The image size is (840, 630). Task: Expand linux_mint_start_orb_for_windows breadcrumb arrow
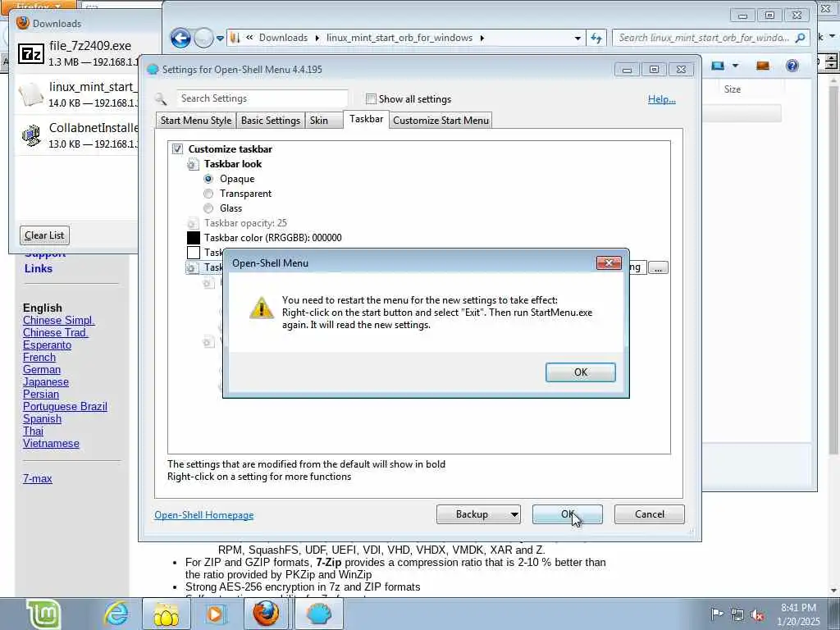pos(482,38)
